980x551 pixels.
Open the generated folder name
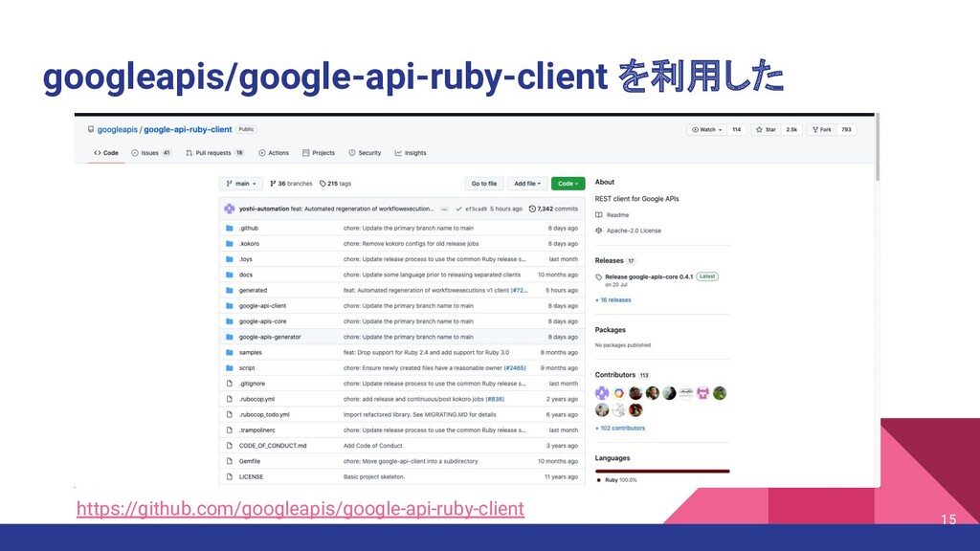point(253,291)
